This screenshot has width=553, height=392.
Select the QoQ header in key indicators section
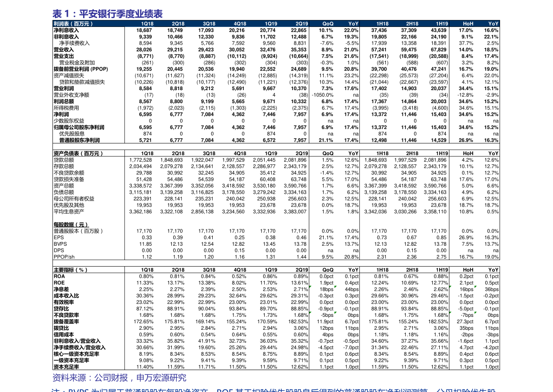[328, 270]
